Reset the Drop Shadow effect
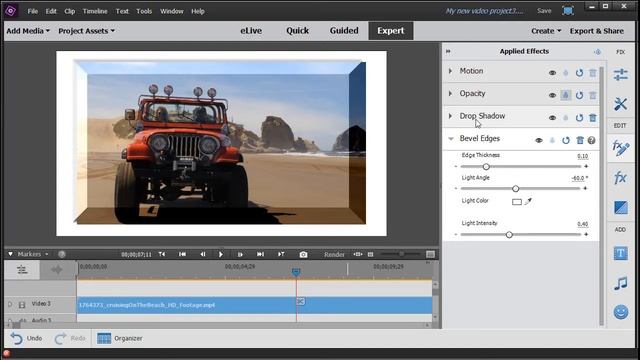Viewport: 640px width, 360px height. coord(579,118)
